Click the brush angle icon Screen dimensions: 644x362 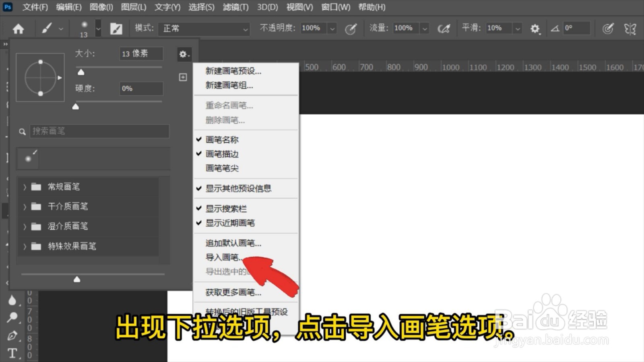coord(555,28)
